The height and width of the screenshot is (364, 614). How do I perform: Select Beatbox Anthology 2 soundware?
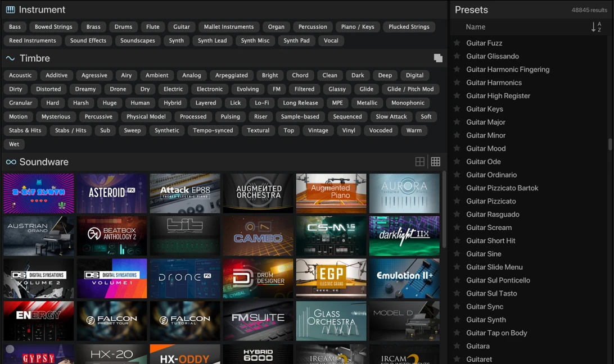(x=112, y=236)
